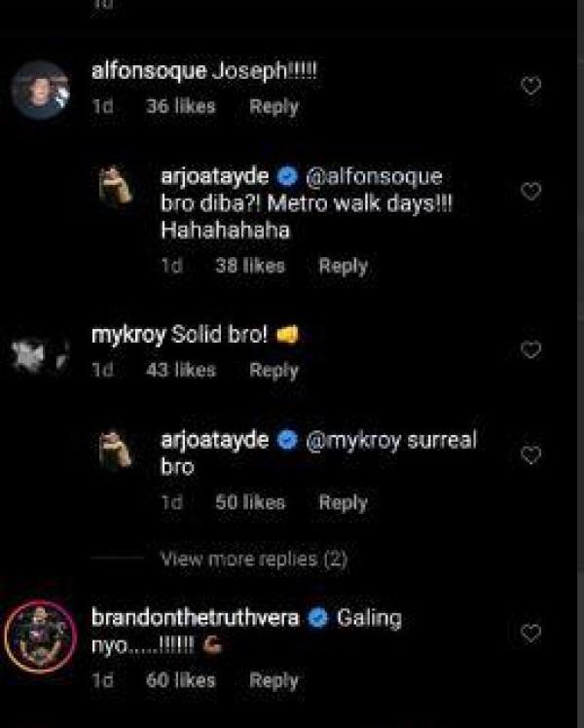Heart brandonthetruthvera's "Galing nyo" comment
Screen dimensions: 584x728
(x=530, y=633)
